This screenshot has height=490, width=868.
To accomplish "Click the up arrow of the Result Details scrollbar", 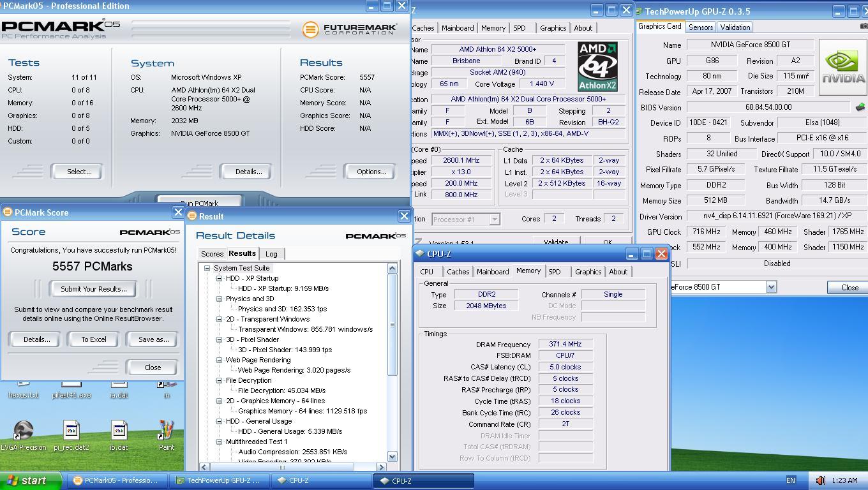I will (392, 269).
